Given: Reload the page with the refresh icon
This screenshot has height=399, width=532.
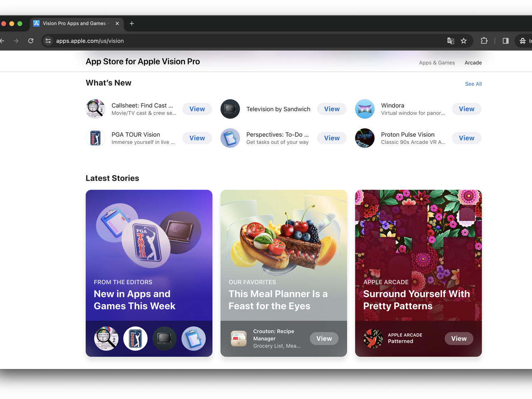Looking at the screenshot, I should [31, 41].
